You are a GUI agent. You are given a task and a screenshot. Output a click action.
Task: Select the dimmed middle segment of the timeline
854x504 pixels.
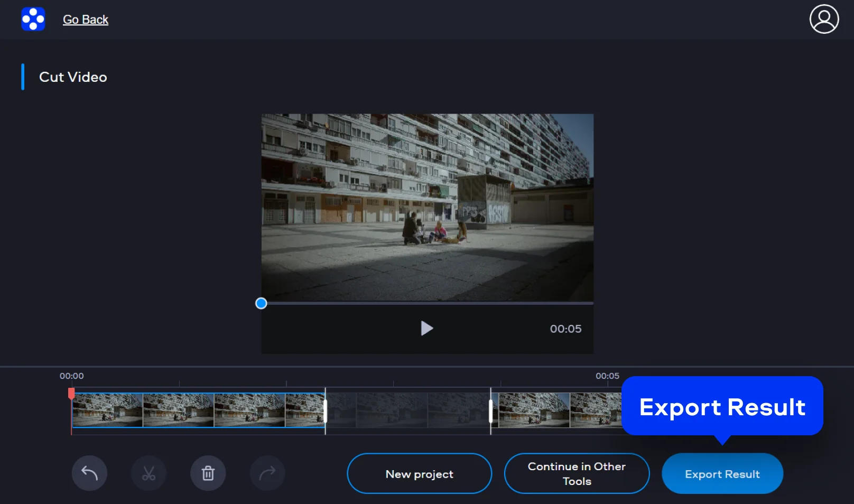coord(408,410)
